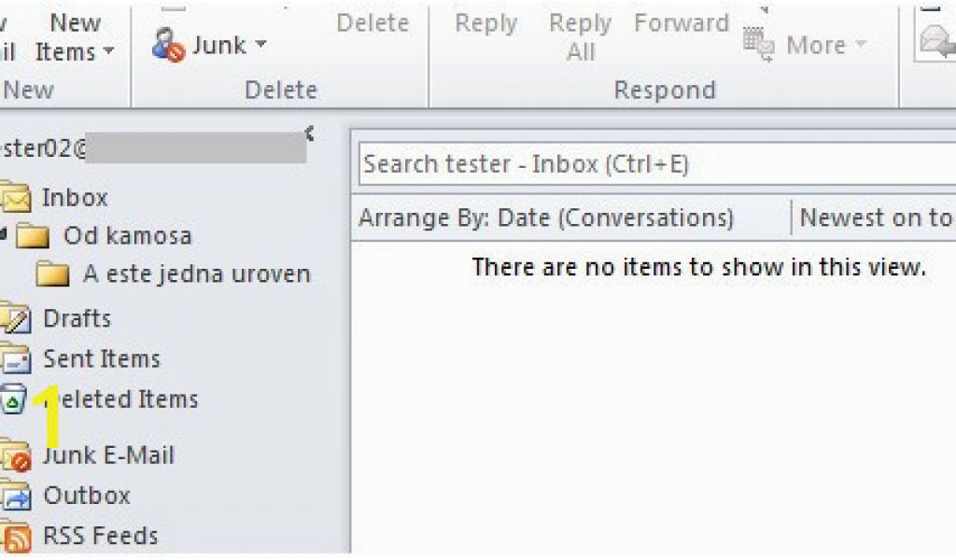This screenshot has width=956, height=560.
Task: Click the Reply All button
Action: pos(580,37)
